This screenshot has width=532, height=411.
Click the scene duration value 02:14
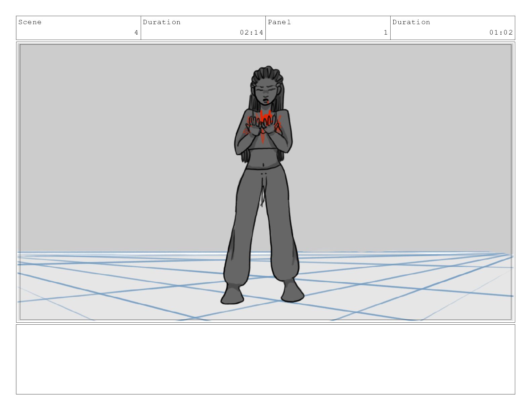pos(252,33)
